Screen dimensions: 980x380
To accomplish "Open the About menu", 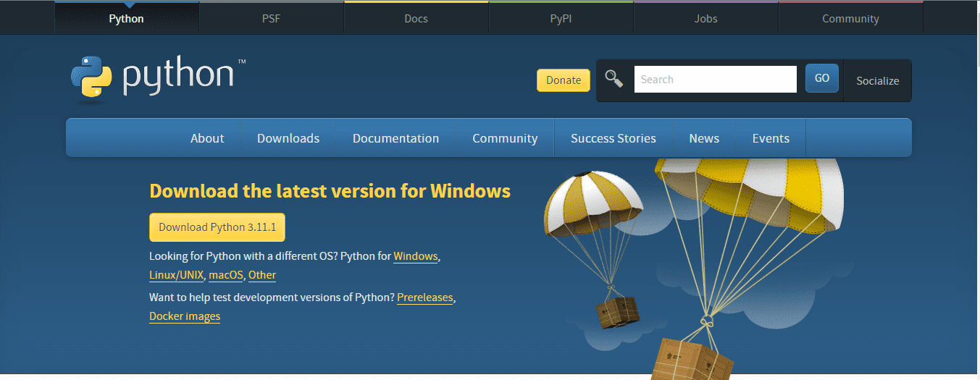I will pyautogui.click(x=207, y=138).
